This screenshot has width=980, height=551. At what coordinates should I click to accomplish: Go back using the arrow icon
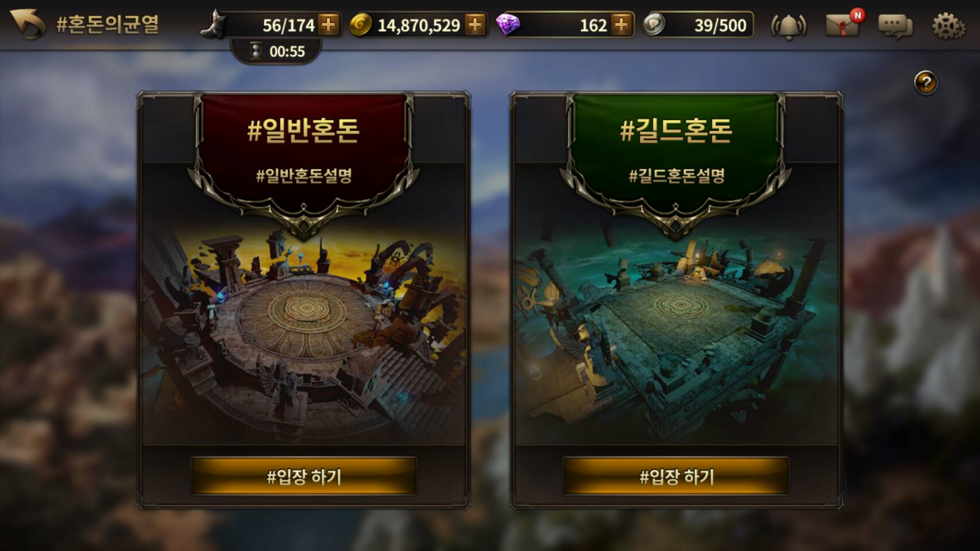point(28,25)
